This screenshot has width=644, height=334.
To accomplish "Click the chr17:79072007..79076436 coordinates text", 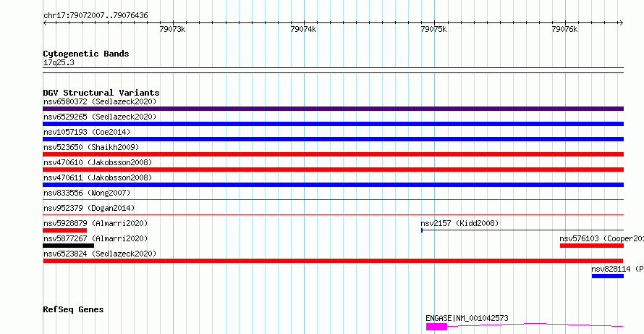I will (96, 16).
